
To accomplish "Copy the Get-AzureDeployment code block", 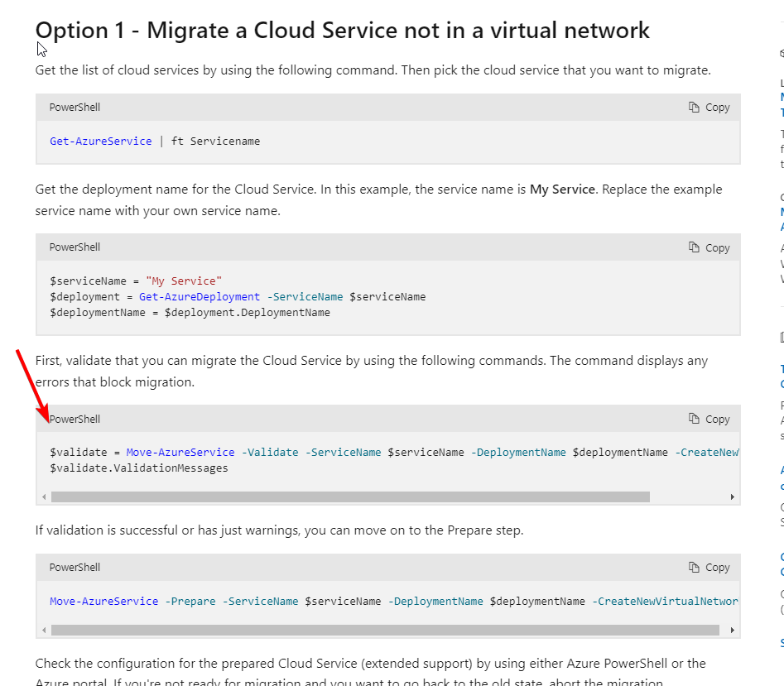I will click(709, 247).
